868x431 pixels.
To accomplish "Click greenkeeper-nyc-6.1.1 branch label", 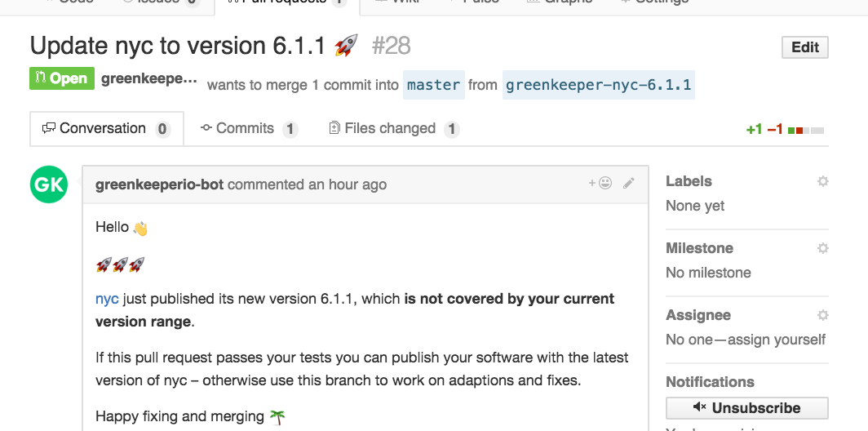I will [599, 85].
